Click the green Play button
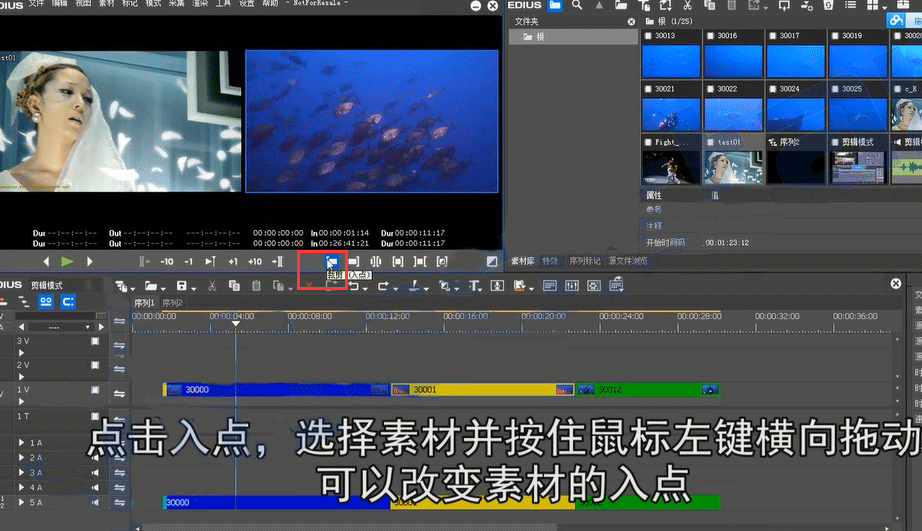 [67, 262]
